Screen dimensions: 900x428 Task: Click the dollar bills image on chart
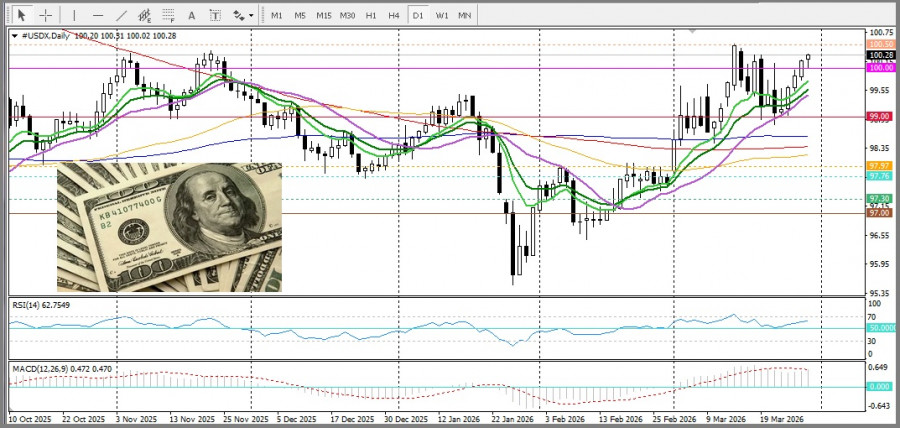(169, 225)
